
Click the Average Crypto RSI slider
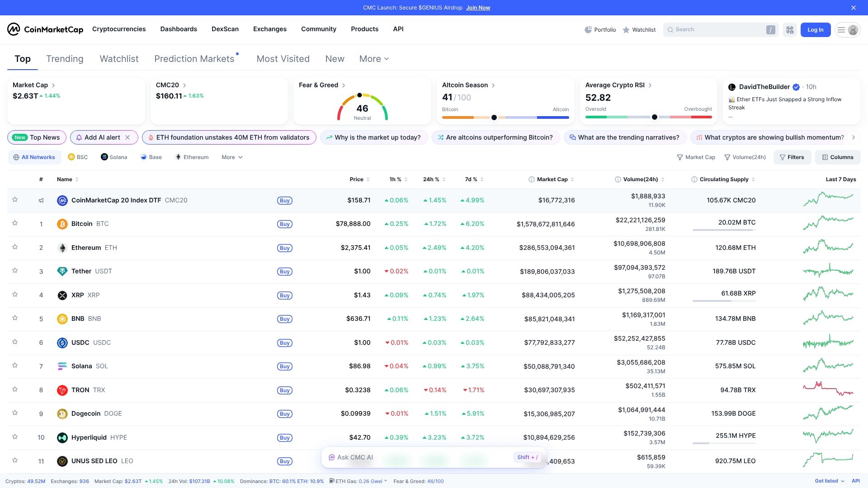tap(649, 117)
